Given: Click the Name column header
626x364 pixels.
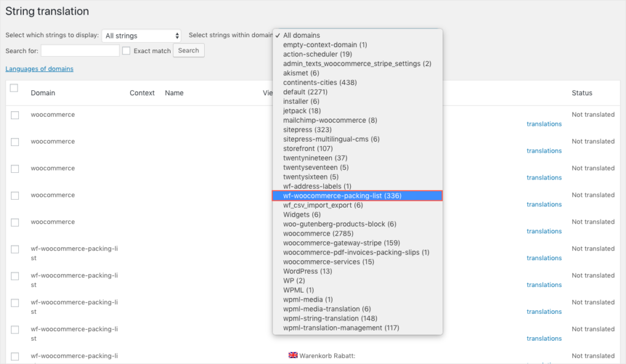Looking at the screenshot, I should [174, 93].
